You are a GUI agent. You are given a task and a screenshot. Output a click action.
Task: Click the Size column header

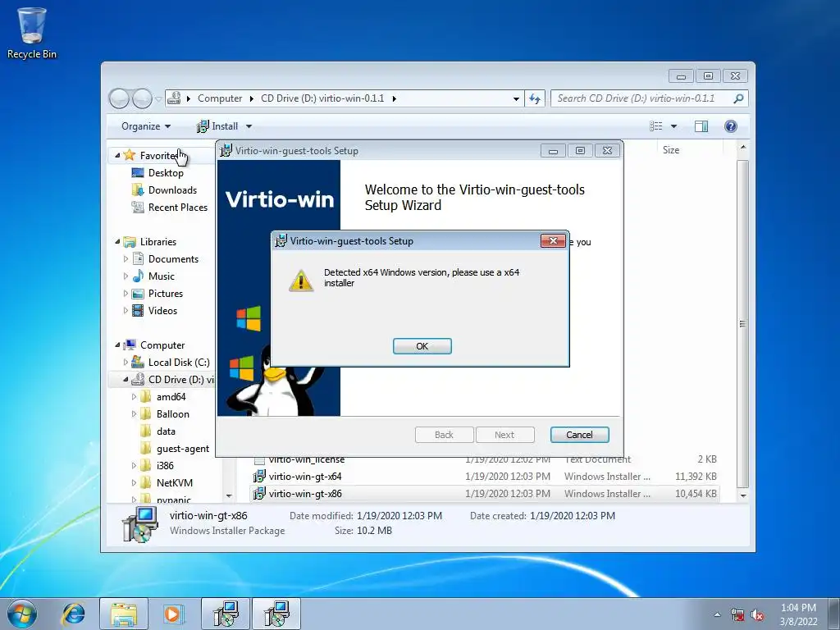point(671,150)
